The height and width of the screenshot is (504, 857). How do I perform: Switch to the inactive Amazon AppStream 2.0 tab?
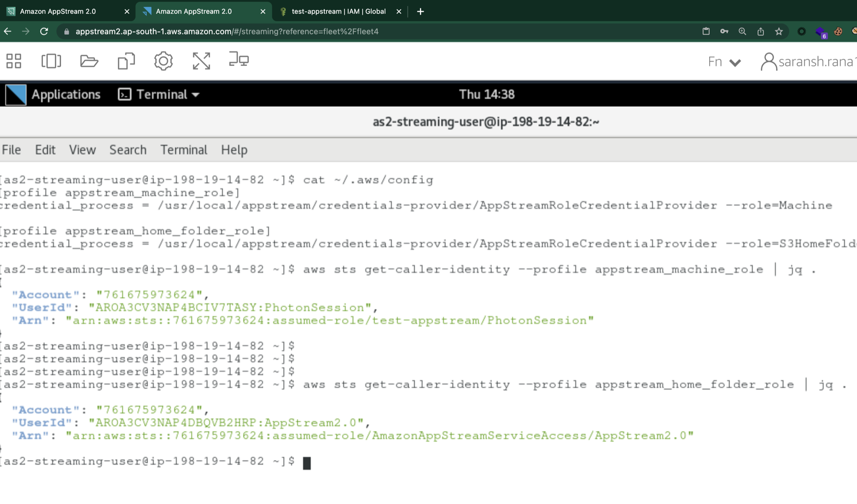pos(68,11)
